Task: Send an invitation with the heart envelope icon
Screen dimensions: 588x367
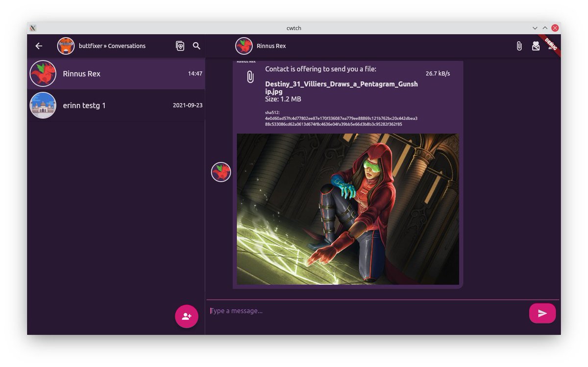Action: click(536, 46)
